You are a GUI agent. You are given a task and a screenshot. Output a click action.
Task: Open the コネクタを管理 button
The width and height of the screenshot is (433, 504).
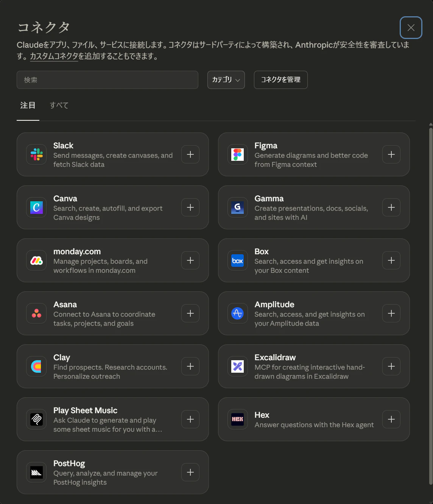[281, 80]
